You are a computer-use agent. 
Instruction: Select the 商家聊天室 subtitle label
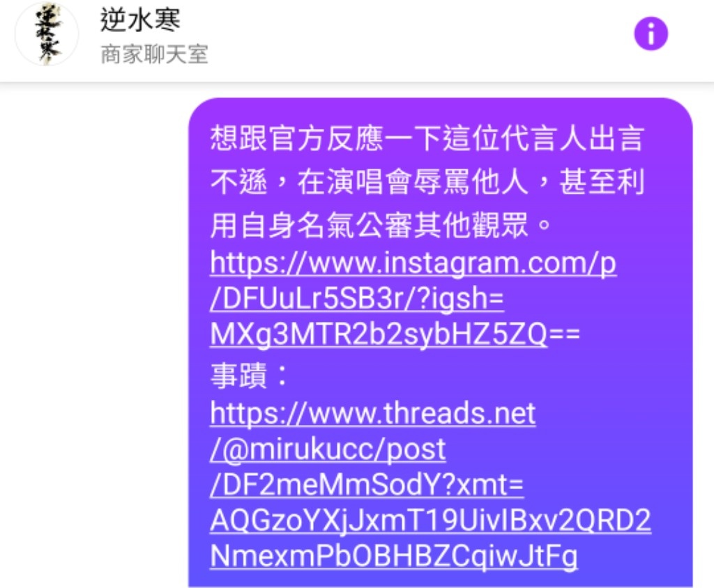[154, 54]
